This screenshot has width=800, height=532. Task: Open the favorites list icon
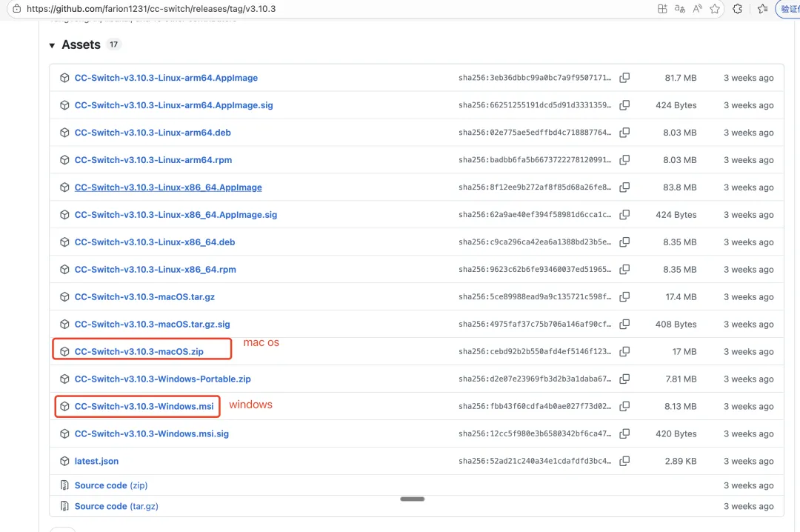[x=763, y=9]
